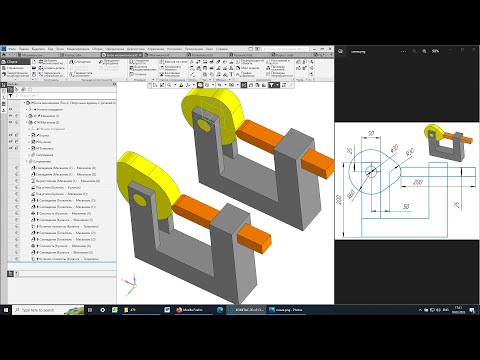Click the tree search field

coord(66,96)
